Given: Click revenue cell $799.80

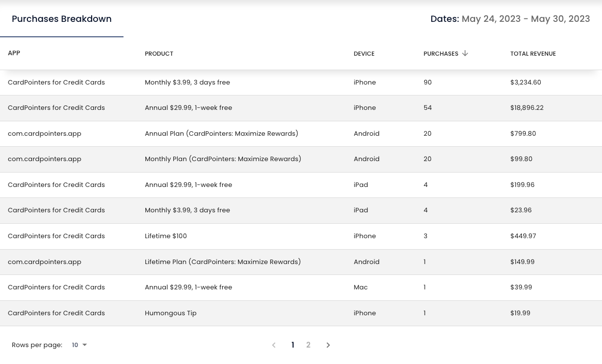Looking at the screenshot, I should [523, 134].
